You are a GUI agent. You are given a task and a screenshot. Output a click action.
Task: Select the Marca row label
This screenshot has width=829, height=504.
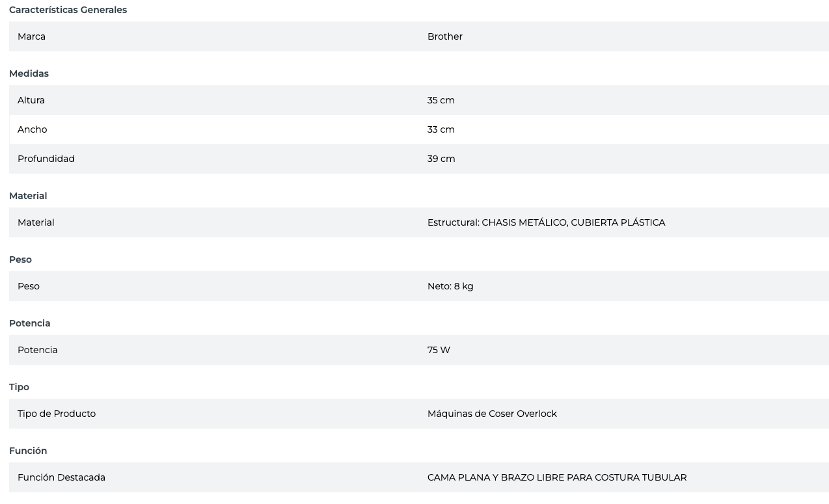point(31,36)
